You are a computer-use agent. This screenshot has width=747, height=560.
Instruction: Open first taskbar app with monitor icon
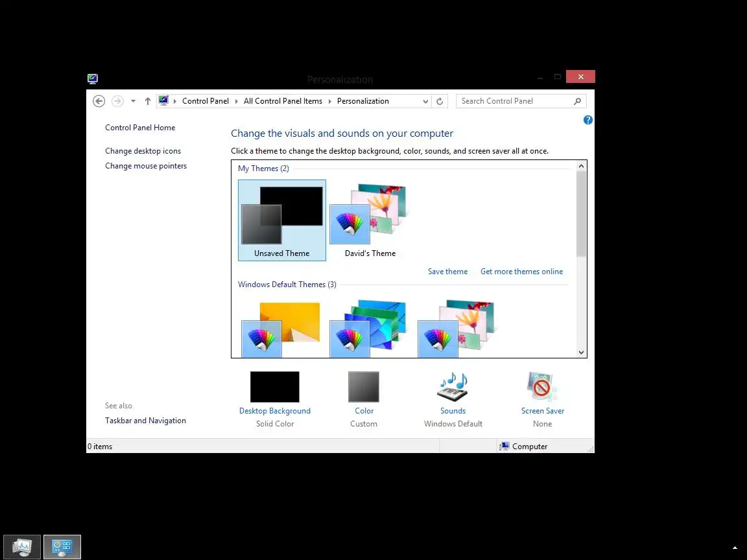(x=22, y=547)
